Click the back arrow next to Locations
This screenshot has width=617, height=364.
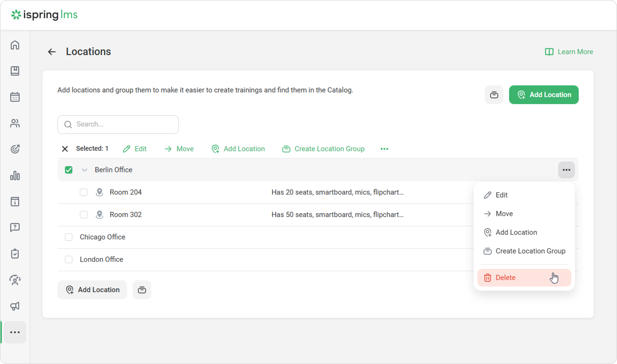pyautogui.click(x=52, y=52)
